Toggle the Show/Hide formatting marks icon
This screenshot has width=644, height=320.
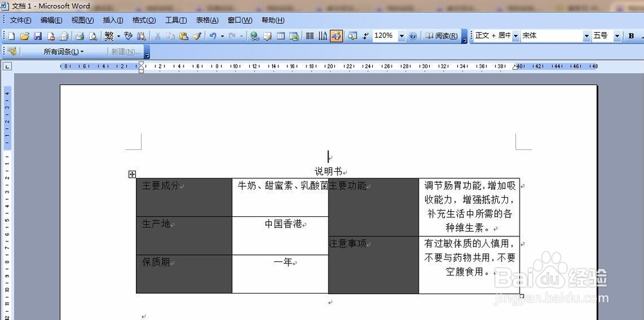click(365, 36)
